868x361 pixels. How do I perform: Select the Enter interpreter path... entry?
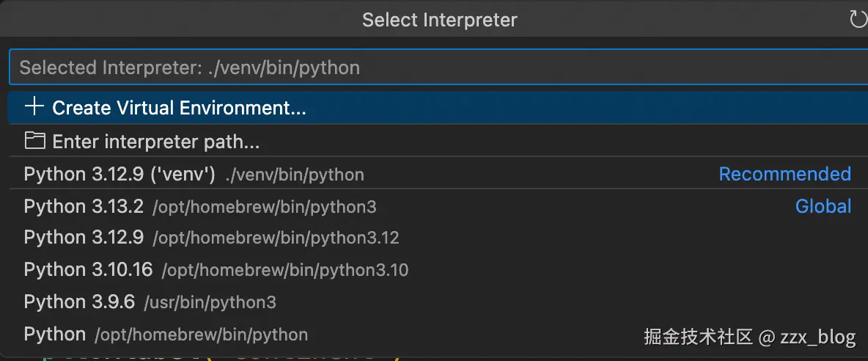tap(155, 142)
